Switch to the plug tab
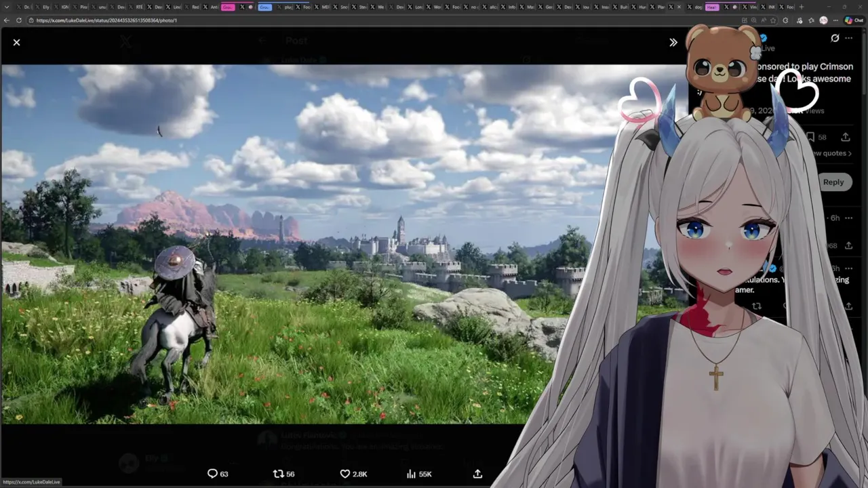This screenshot has height=488, width=868. (x=285, y=7)
